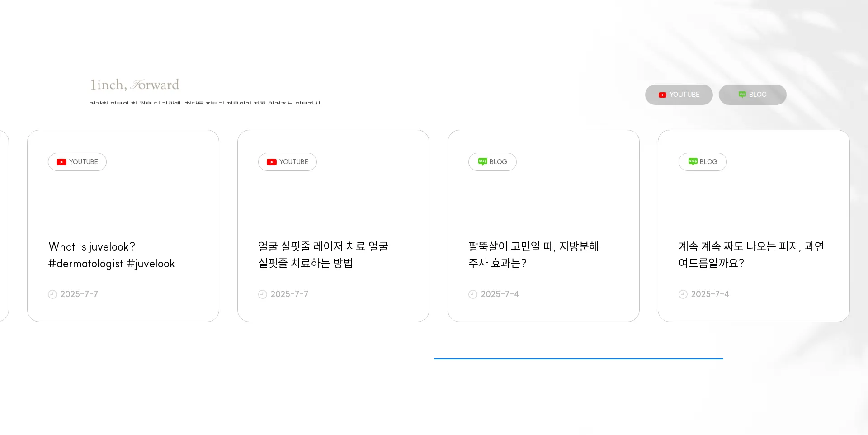Click date 2025-7-4 on 팔뚝살이 card
868x435 pixels.
pyautogui.click(x=500, y=294)
